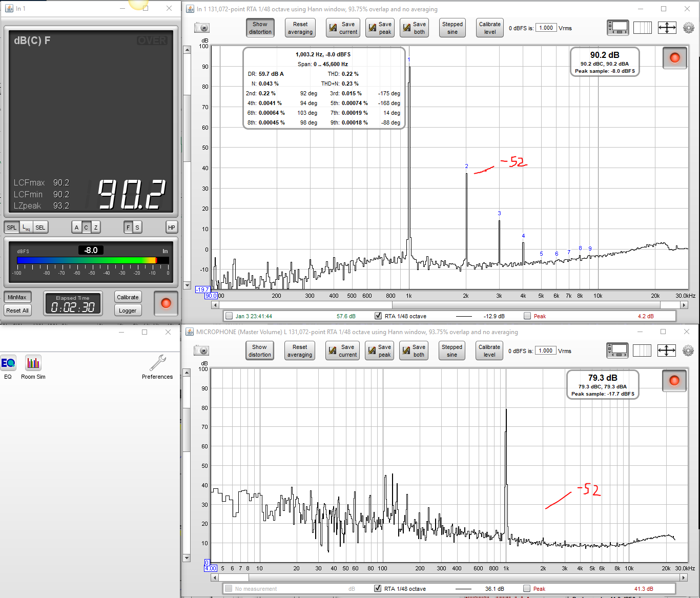Viewport: 700px width, 598px height.
Task: Click bars display icon in upper RTA window
Action: 643,28
